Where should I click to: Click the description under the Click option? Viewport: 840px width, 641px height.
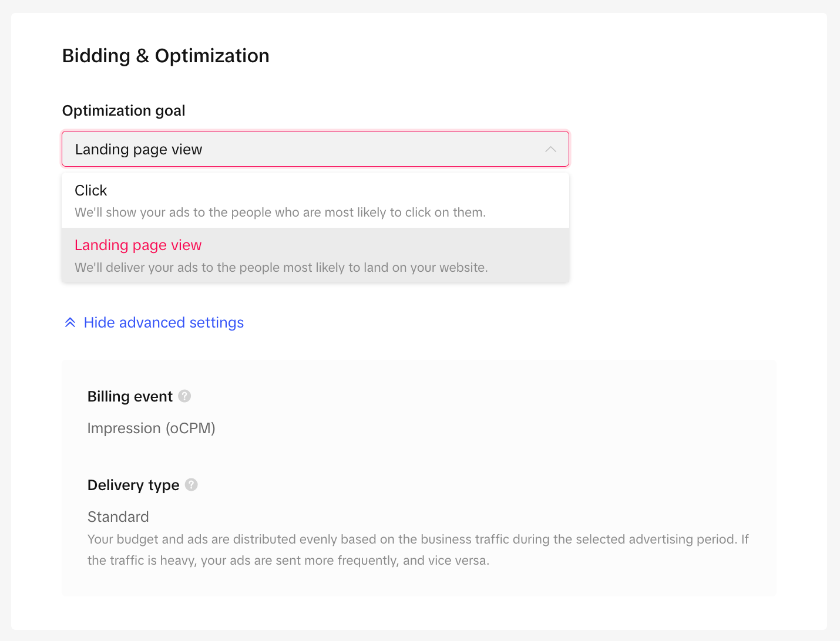pos(280,212)
